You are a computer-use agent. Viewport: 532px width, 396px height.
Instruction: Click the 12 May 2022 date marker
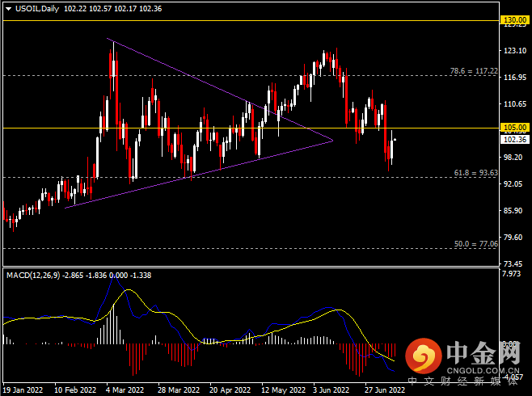283,390
